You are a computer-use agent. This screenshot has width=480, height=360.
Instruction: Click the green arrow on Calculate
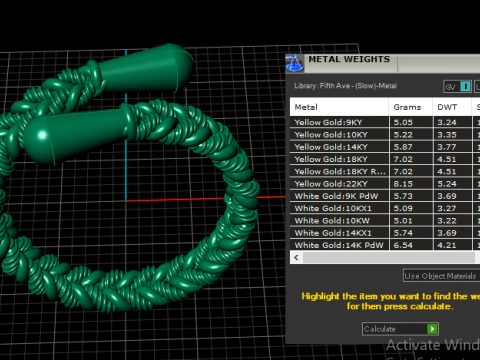432,329
